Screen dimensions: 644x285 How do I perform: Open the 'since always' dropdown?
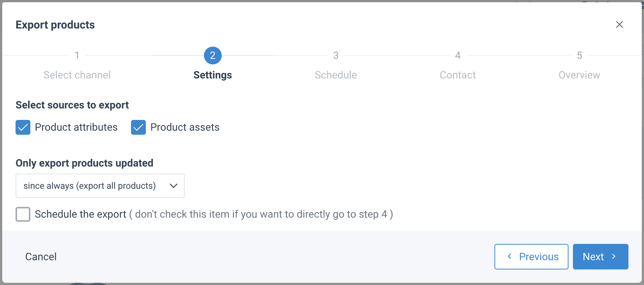pos(100,186)
